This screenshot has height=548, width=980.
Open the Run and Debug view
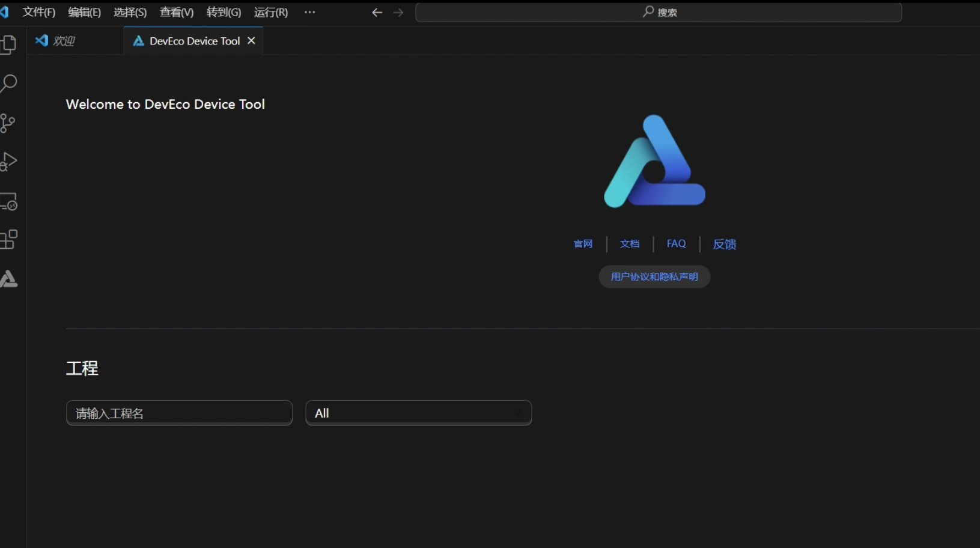(8, 162)
